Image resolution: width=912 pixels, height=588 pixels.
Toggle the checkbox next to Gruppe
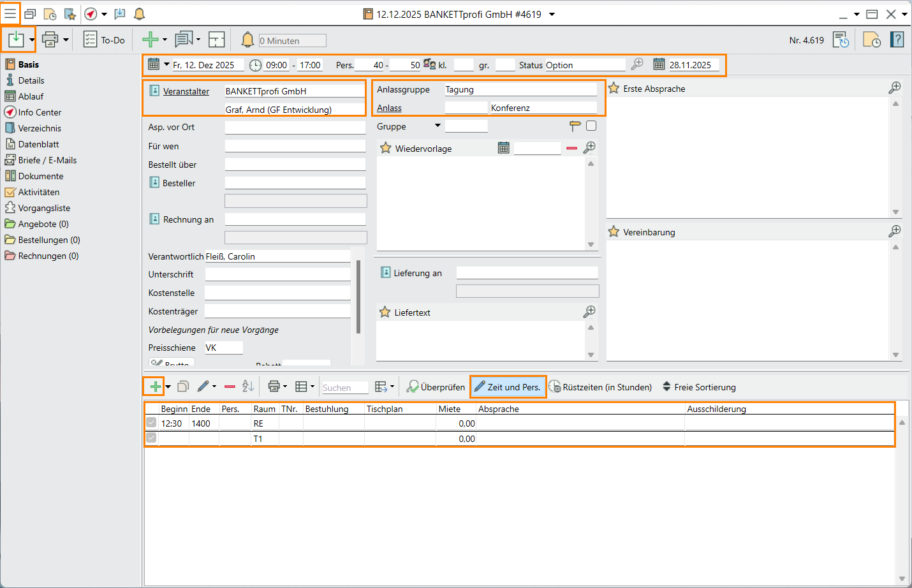[591, 126]
